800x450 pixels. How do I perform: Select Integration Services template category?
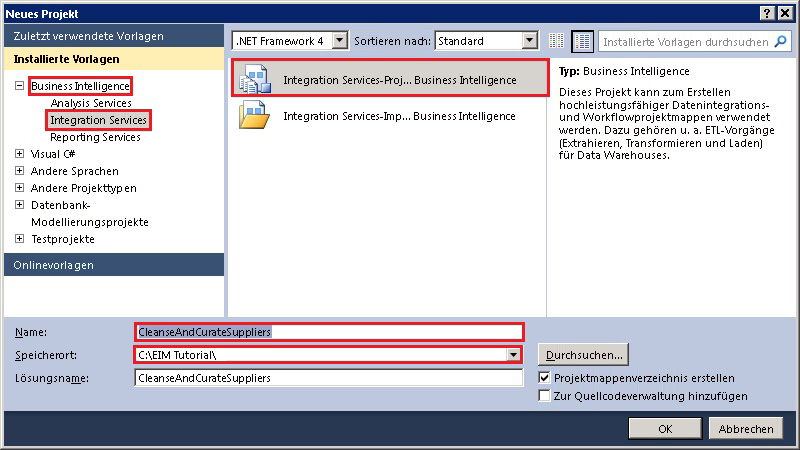98,120
